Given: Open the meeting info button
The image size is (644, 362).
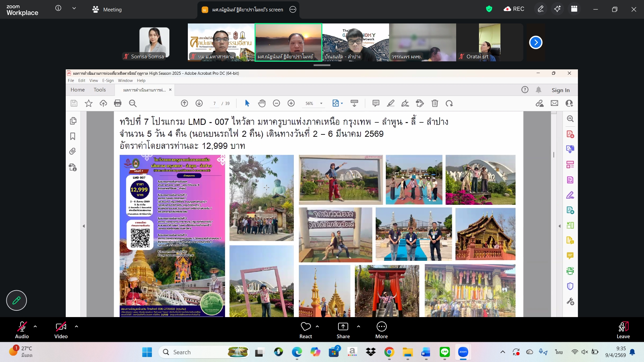Looking at the screenshot, I should [58, 8].
